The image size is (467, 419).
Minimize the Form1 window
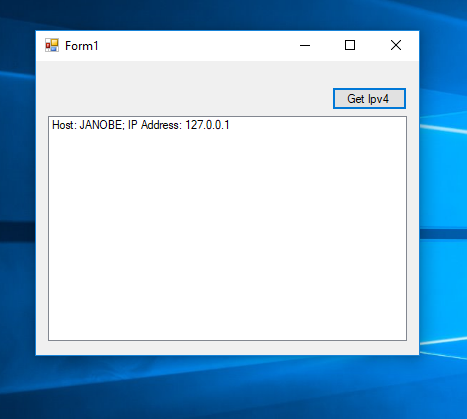305,45
